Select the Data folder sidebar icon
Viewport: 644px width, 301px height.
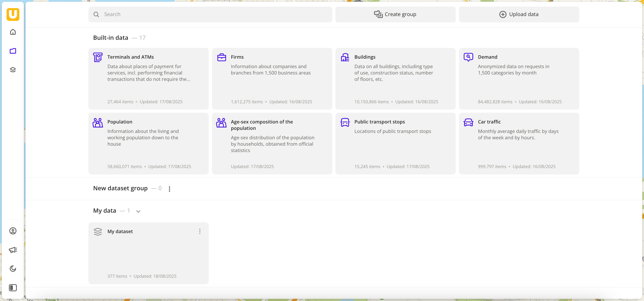(13, 51)
